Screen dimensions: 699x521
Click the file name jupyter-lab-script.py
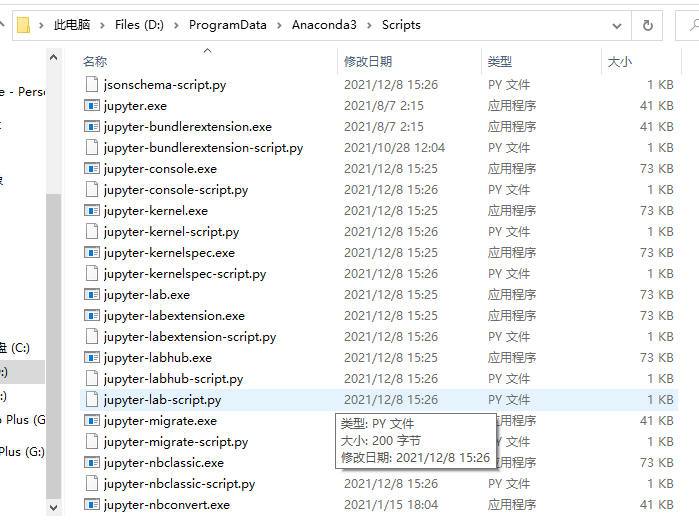[x=162, y=400]
